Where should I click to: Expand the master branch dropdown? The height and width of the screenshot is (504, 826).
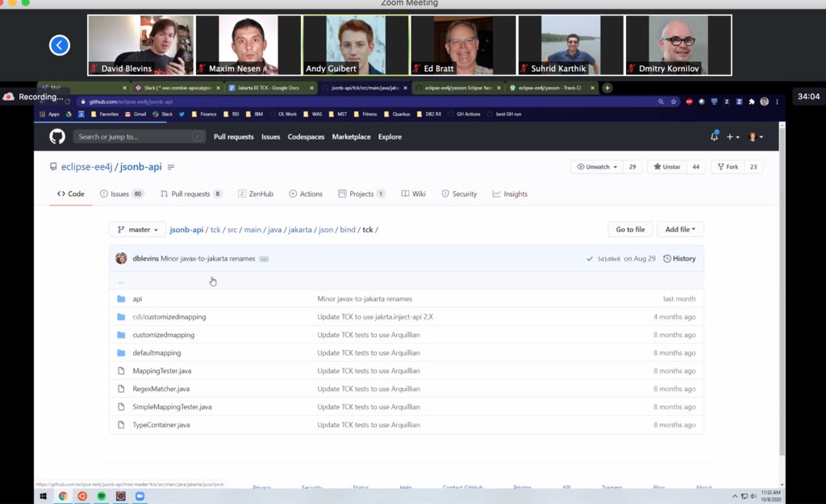pos(137,230)
